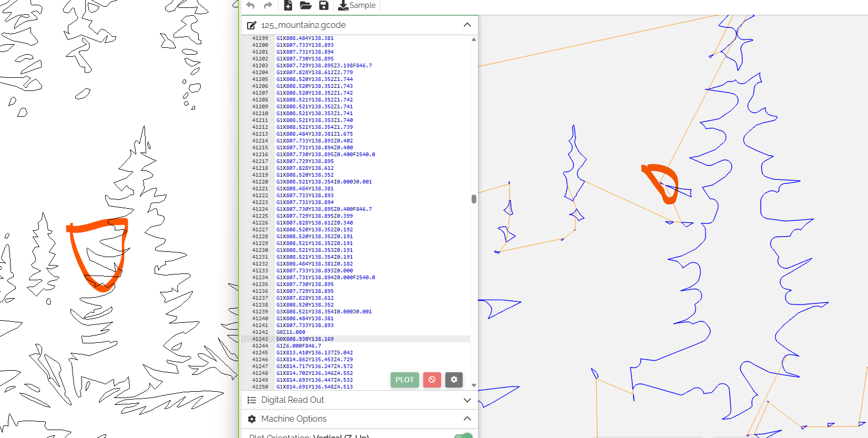
Task: Open plot settings via the gray gear button
Action: (454, 380)
